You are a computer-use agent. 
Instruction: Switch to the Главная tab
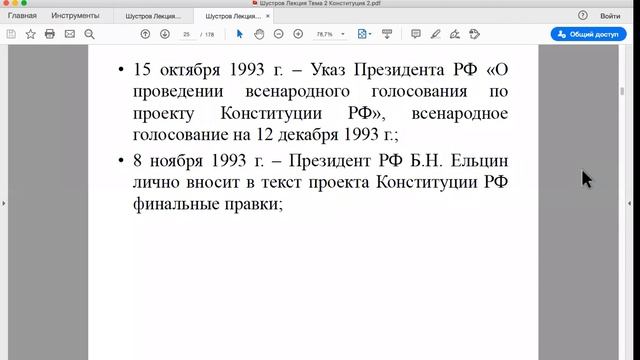tap(22, 16)
